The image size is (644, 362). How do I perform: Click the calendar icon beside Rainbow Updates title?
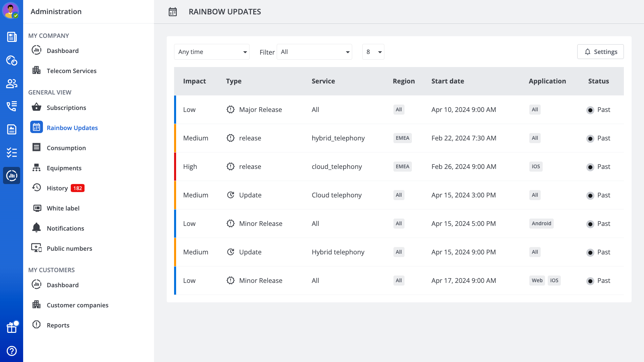(x=173, y=12)
